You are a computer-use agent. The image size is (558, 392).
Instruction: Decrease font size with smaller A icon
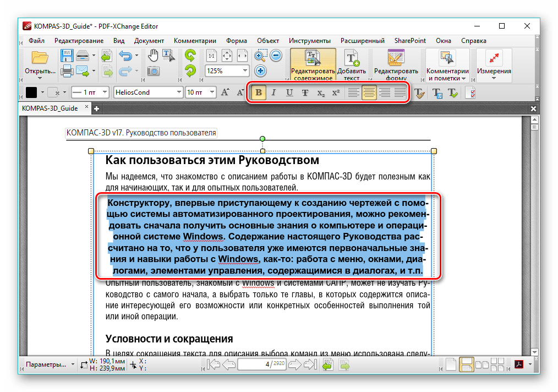click(240, 92)
